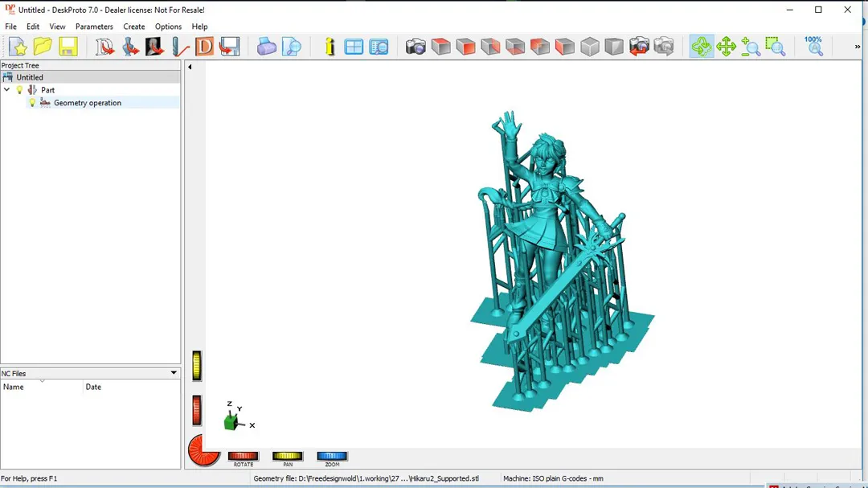The image size is (868, 488).
Task: Click the yellow Geometry Information 'i' icon
Action: [x=330, y=47]
